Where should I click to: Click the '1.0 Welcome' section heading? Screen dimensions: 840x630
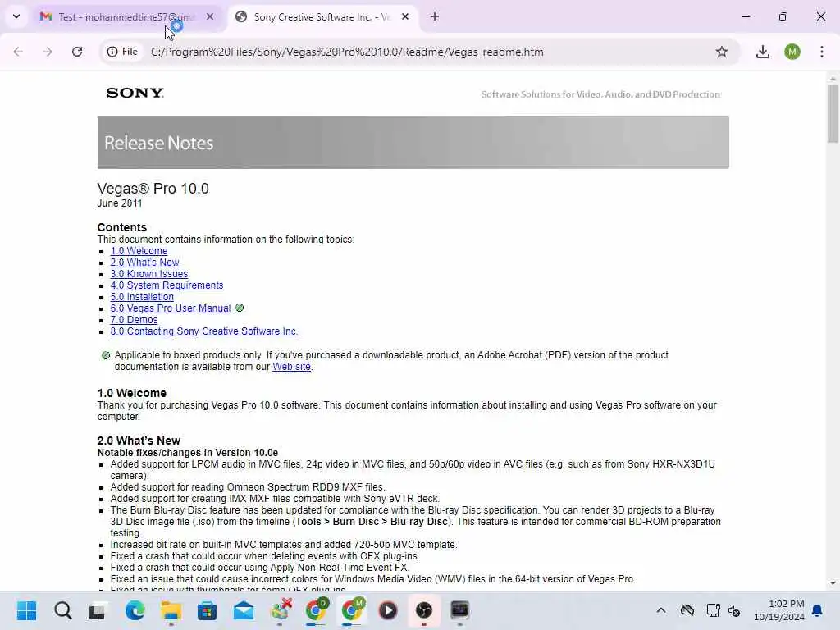point(132,393)
